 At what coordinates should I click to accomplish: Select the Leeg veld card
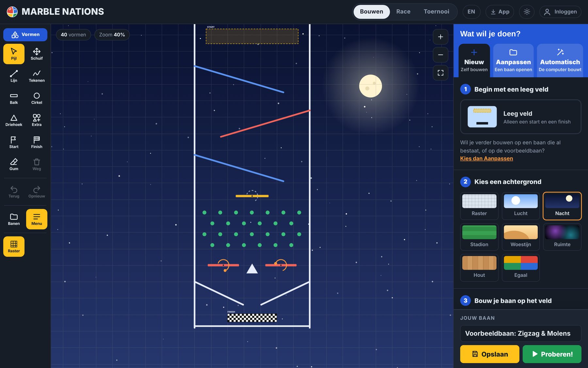521,117
